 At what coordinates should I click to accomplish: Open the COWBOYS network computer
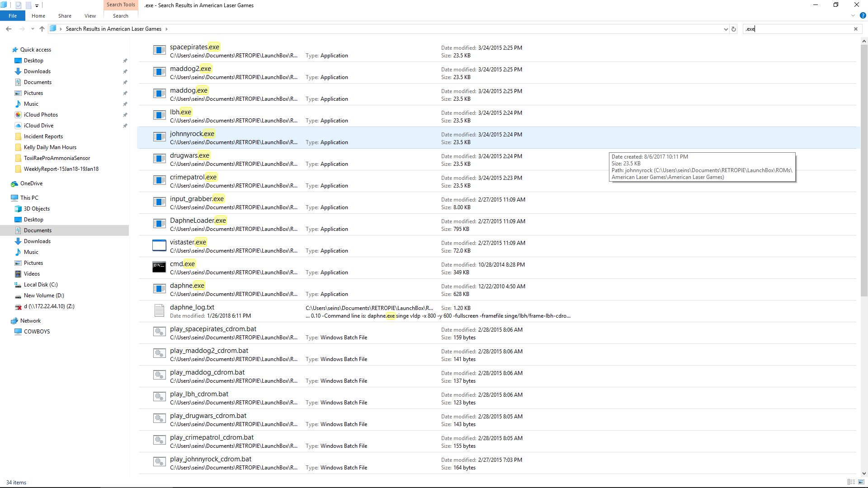point(37,332)
